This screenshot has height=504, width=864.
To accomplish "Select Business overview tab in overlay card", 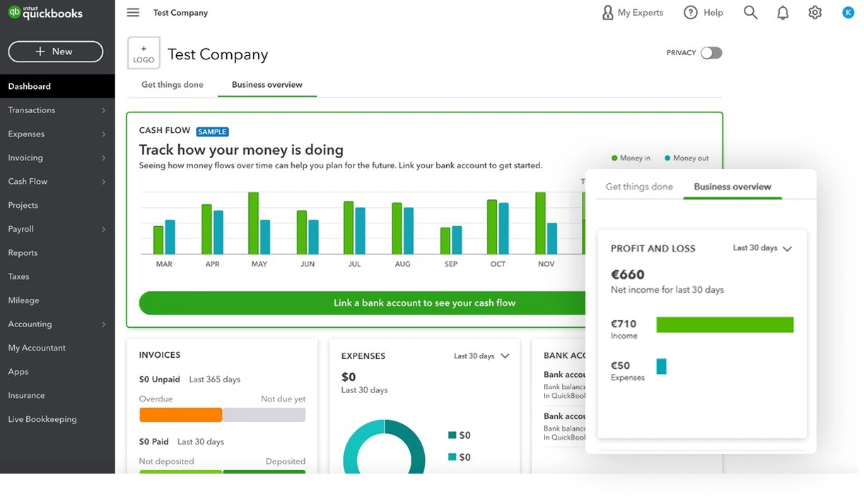I will (x=732, y=187).
